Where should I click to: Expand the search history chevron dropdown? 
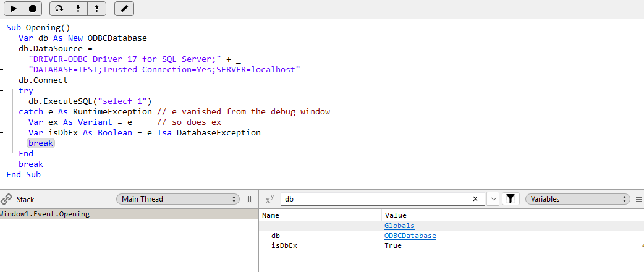point(493,199)
